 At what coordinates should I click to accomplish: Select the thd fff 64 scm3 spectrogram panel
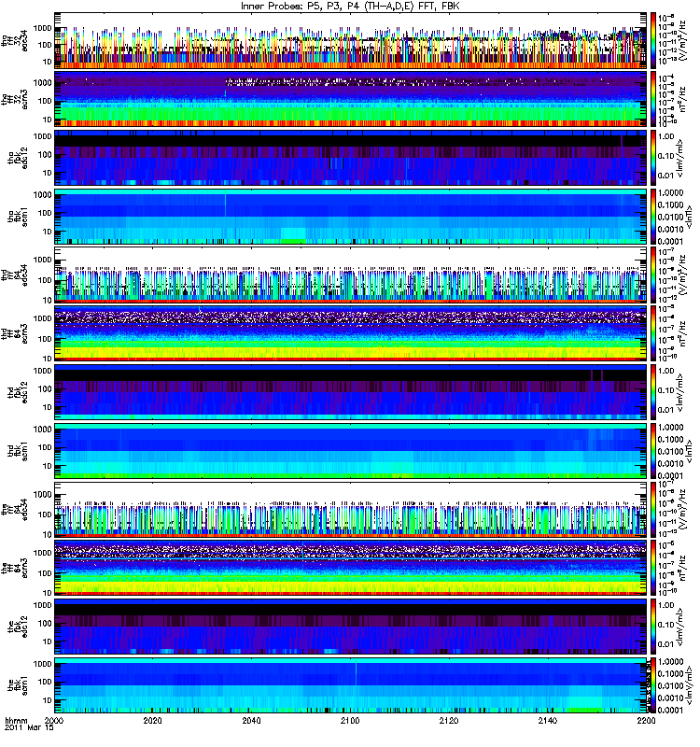pyautogui.click(x=351, y=333)
